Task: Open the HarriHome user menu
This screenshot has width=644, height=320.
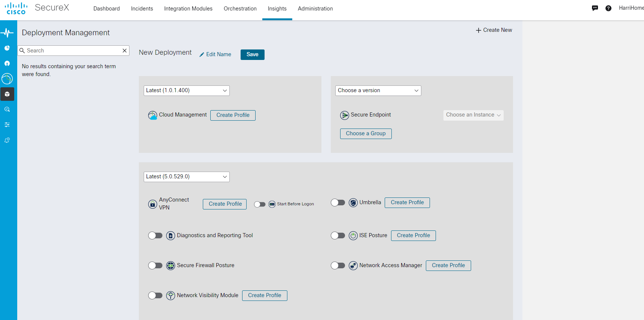Action: (x=631, y=8)
